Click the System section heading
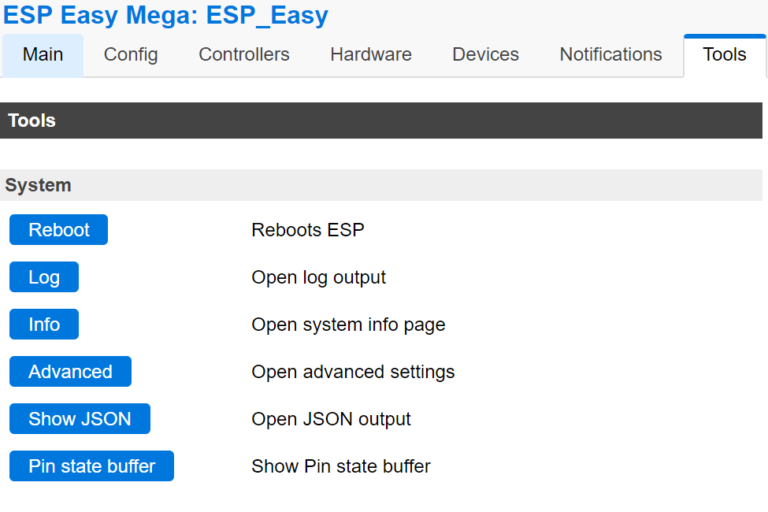768x512 pixels. pyautogui.click(x=38, y=185)
